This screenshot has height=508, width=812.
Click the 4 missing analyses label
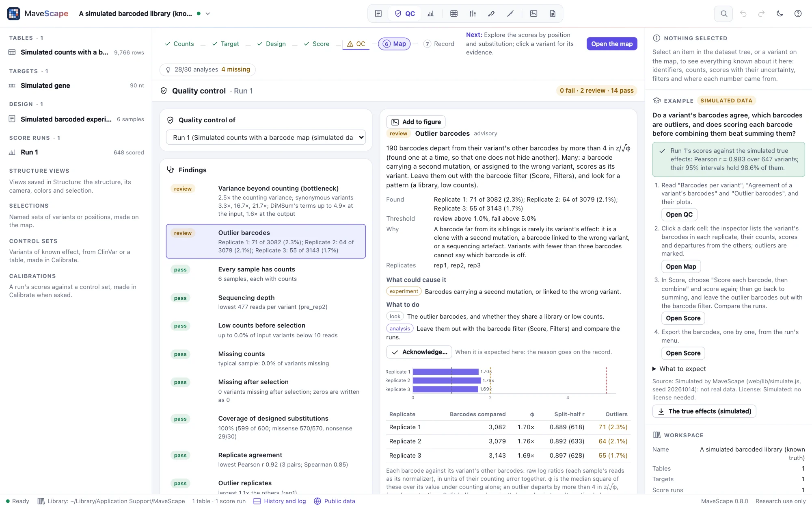(235, 69)
